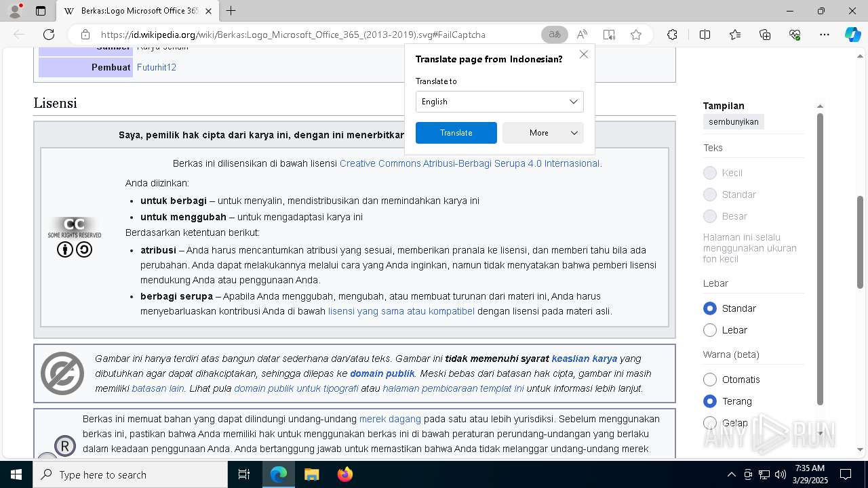Open the volume speaker tray icon

coord(781,474)
